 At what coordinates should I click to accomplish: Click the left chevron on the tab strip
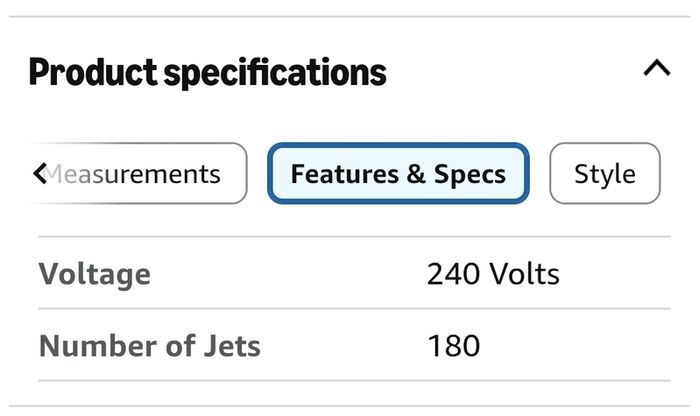coord(40,173)
